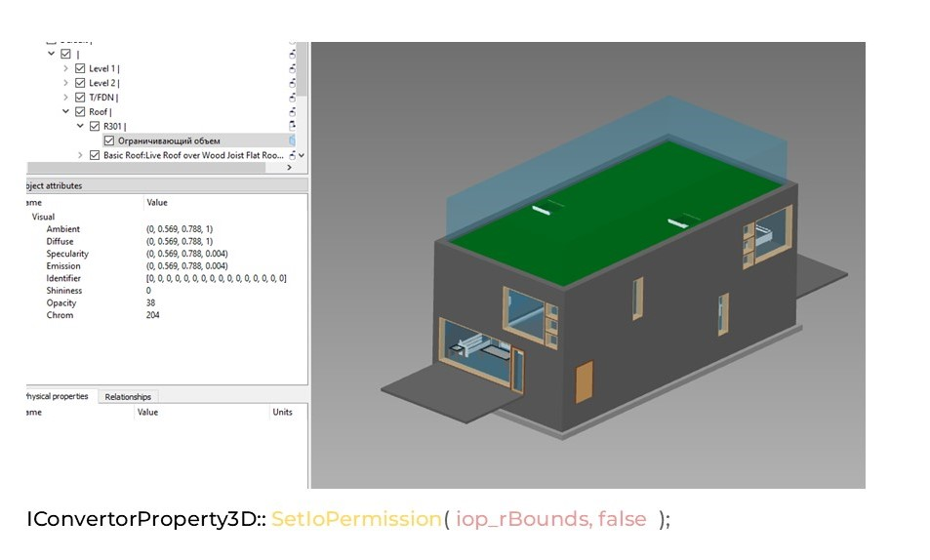Open the Physical properties tab
This screenshot has height=560, width=930.
click(57, 397)
